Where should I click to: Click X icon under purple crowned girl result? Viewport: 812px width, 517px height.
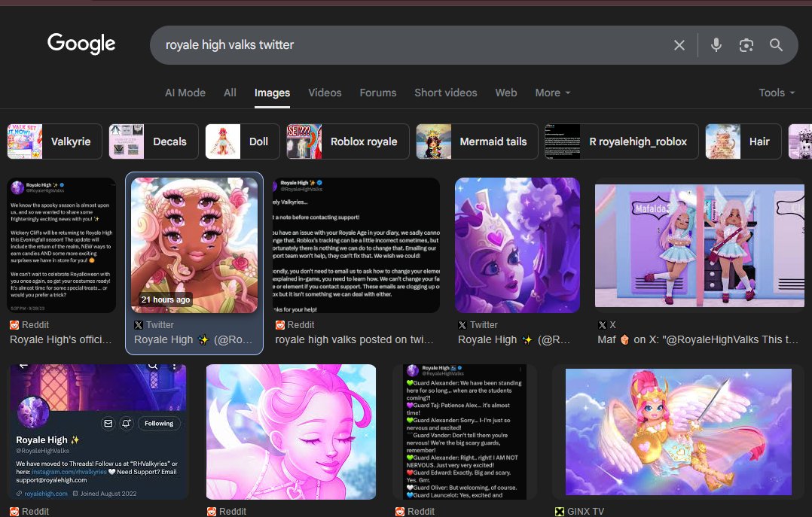pyautogui.click(x=462, y=325)
